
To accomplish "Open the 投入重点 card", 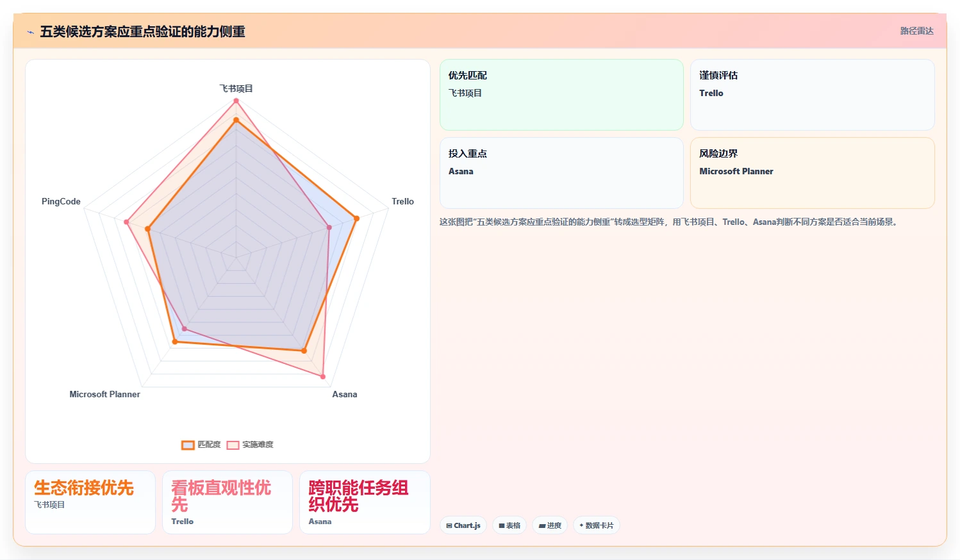I will (561, 173).
